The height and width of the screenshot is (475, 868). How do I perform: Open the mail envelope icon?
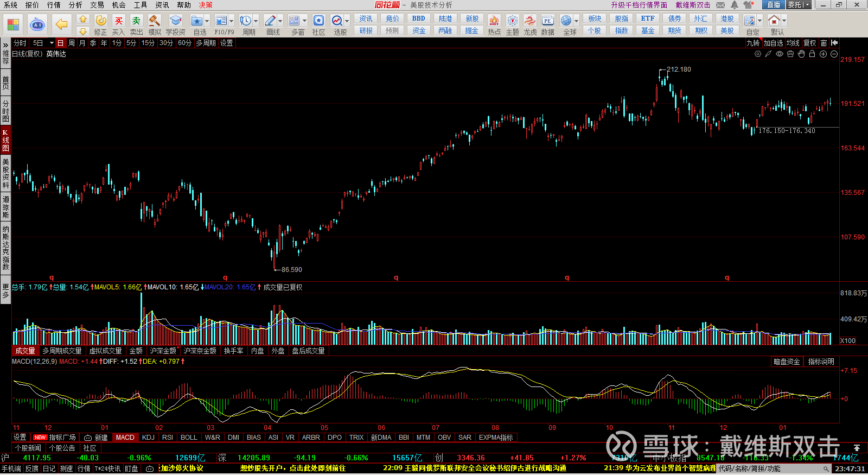tap(720, 5)
